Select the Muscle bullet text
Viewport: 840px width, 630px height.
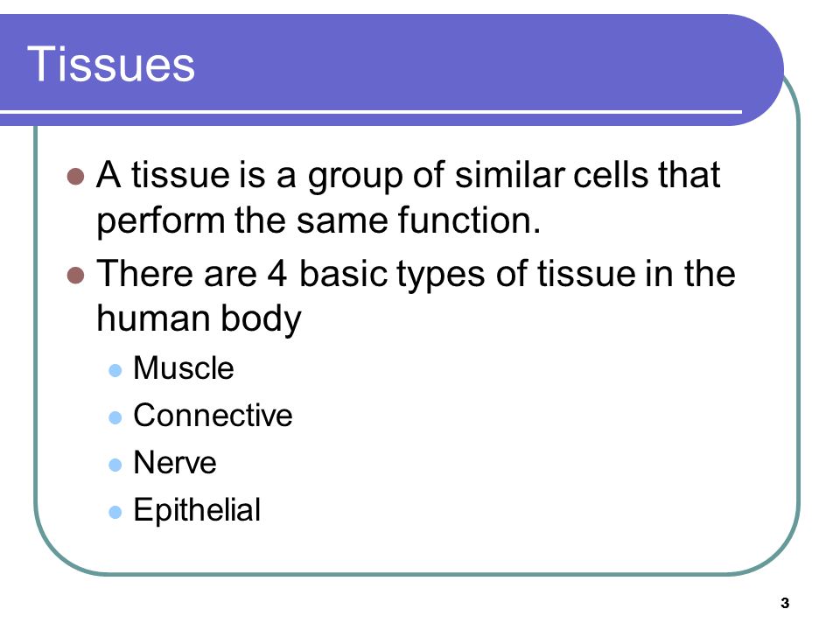pyautogui.click(x=183, y=368)
